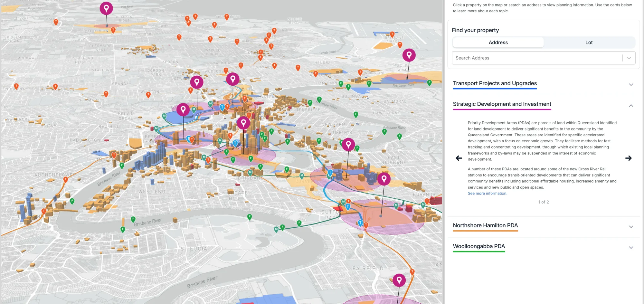
Task: Click the teal M pin above Petrie Terrace
Action: click(156, 128)
